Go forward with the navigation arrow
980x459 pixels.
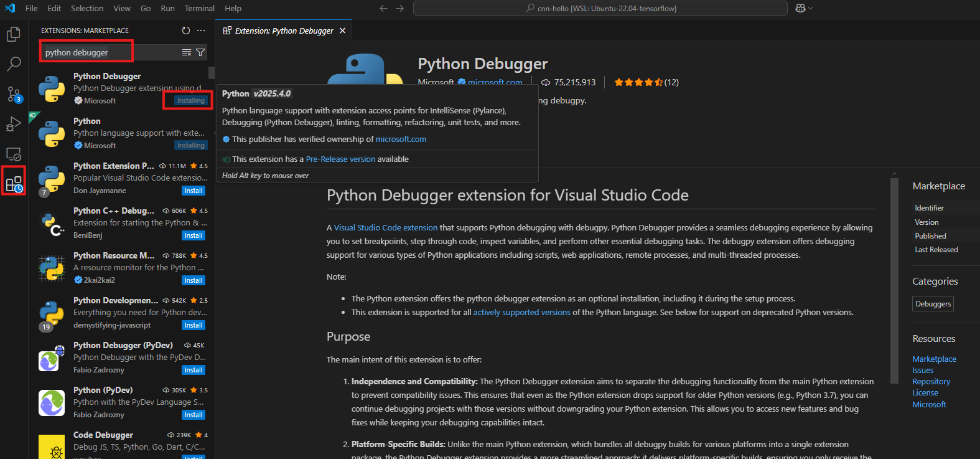pos(400,9)
